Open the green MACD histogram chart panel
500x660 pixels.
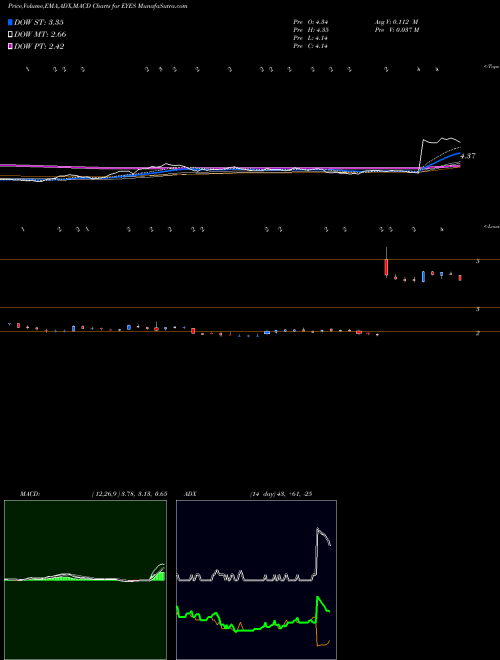click(x=85, y=580)
